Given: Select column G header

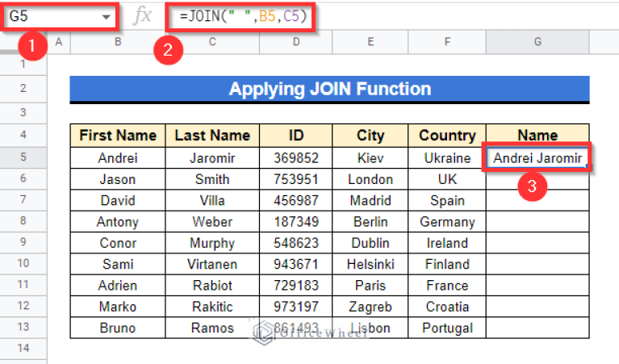Looking at the screenshot, I should pos(537,42).
